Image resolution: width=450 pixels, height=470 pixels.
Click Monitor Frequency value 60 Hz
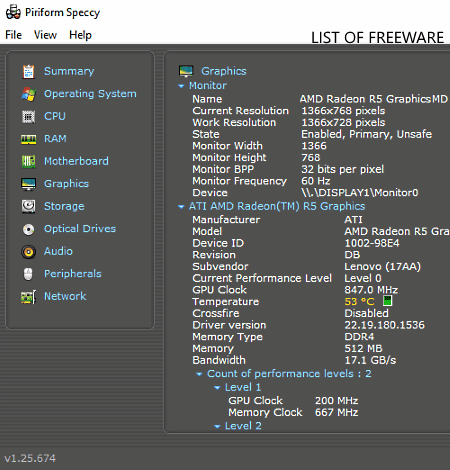coord(316,181)
